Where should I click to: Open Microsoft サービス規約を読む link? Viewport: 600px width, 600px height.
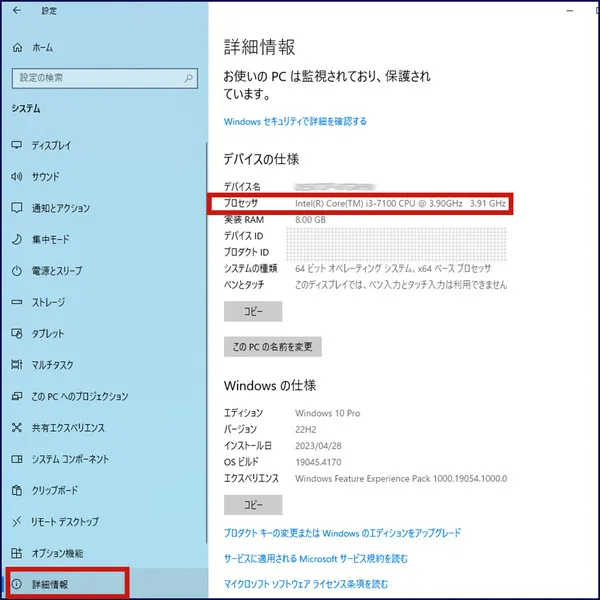(316, 559)
